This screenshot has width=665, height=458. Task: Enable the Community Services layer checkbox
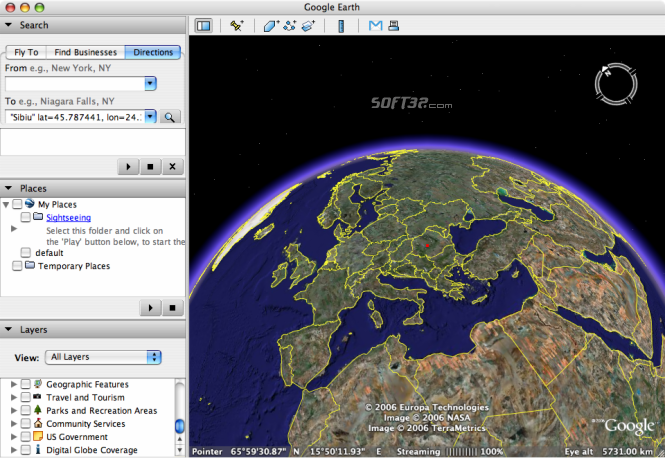tap(26, 424)
